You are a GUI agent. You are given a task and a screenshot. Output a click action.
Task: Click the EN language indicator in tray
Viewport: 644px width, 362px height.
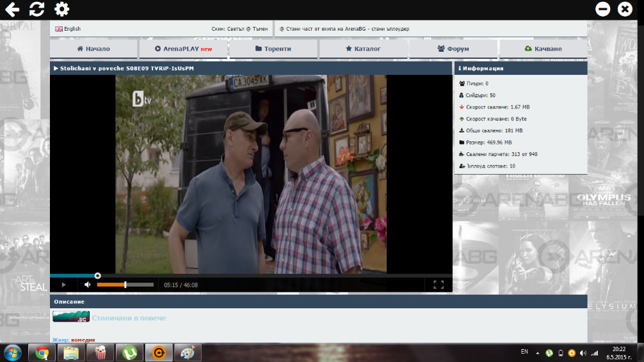tap(524, 352)
